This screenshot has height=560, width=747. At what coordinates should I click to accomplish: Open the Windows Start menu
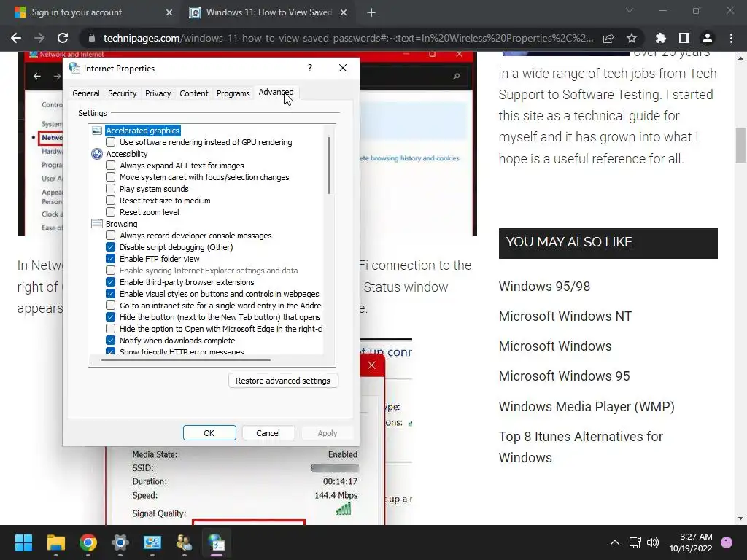23,542
